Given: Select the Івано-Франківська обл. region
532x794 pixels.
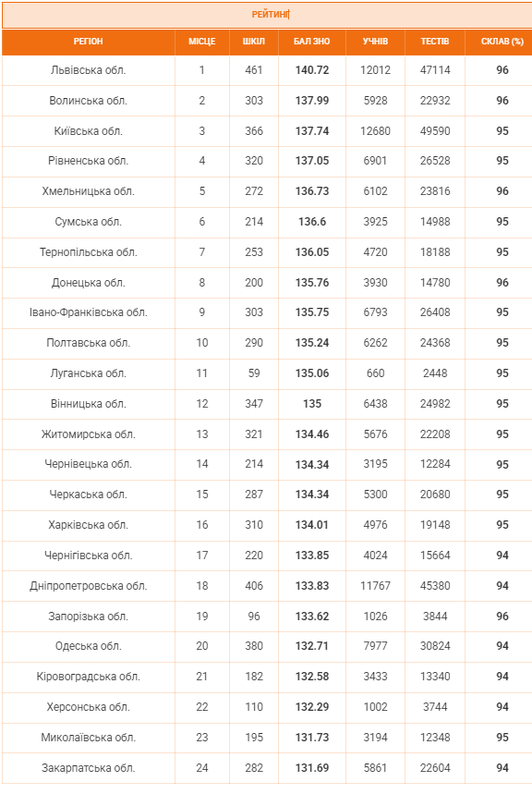Looking at the screenshot, I should click(88, 312).
